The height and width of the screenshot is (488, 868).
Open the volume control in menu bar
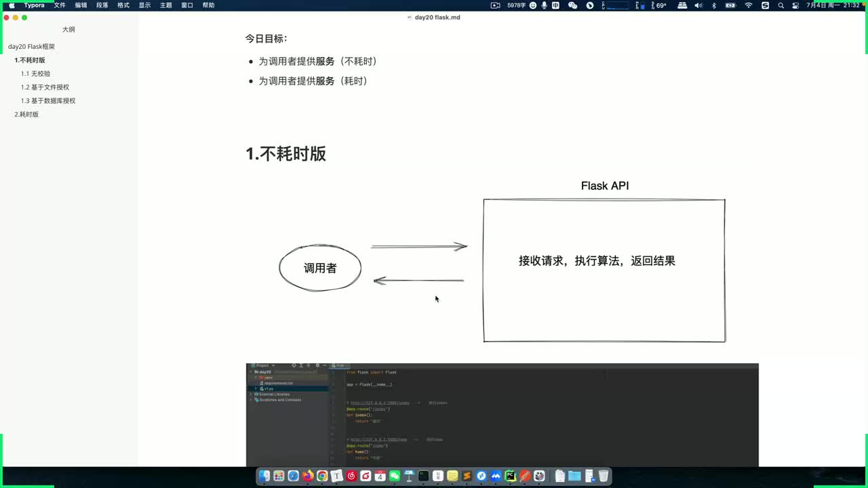[x=698, y=5]
